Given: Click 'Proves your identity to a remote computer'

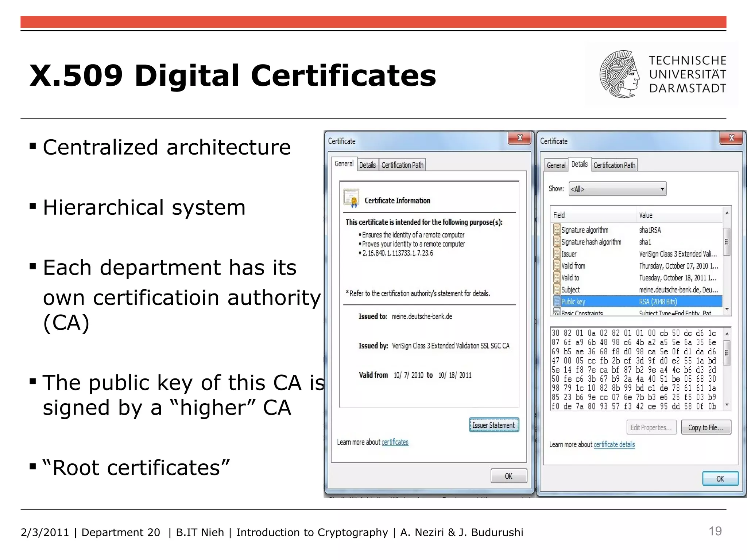Looking at the screenshot, I should 414,244.
